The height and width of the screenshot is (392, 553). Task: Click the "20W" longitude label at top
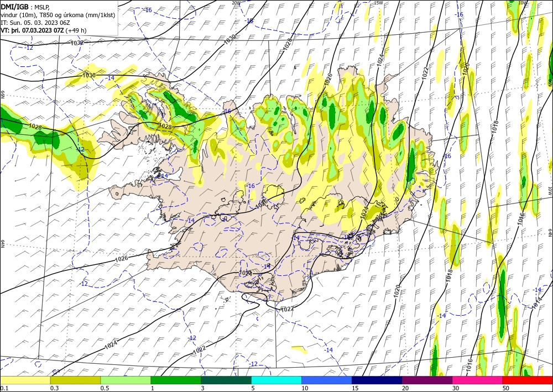(x=236, y=3)
